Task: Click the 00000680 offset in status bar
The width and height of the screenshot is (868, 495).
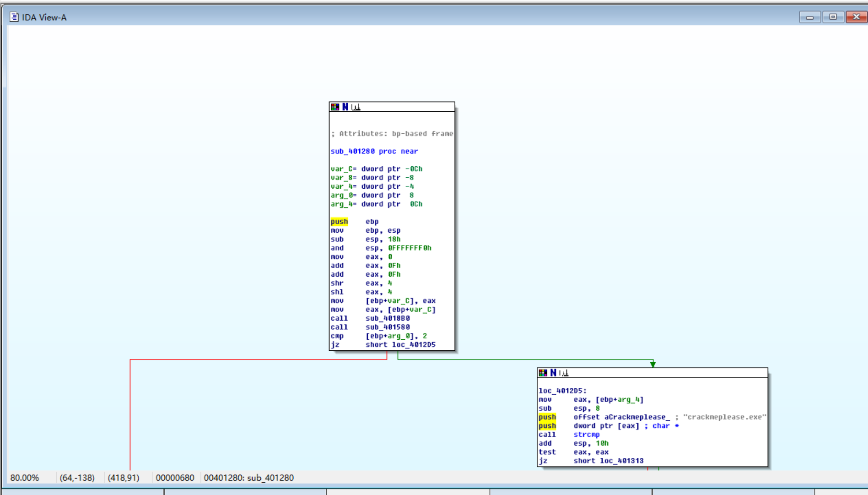Action: (x=175, y=478)
